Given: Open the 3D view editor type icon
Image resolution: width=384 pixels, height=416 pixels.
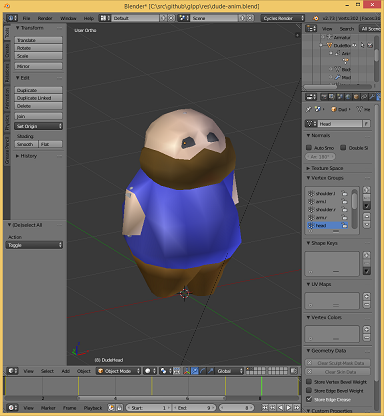Looking at the screenshot, I should click(x=13, y=371).
